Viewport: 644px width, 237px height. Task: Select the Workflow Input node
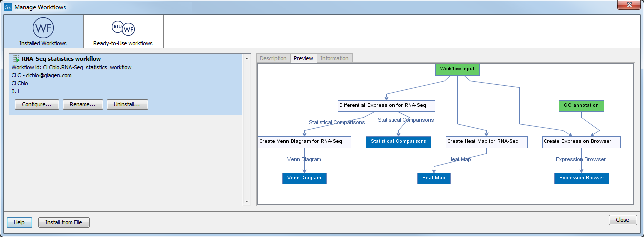[457, 69]
